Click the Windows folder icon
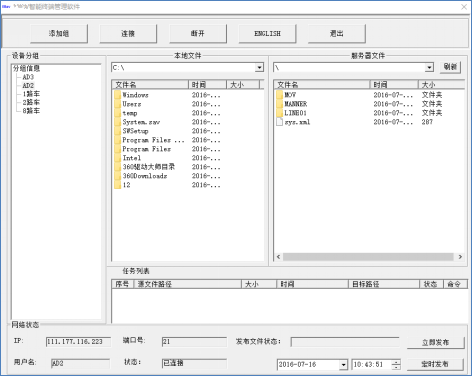 pos(117,95)
